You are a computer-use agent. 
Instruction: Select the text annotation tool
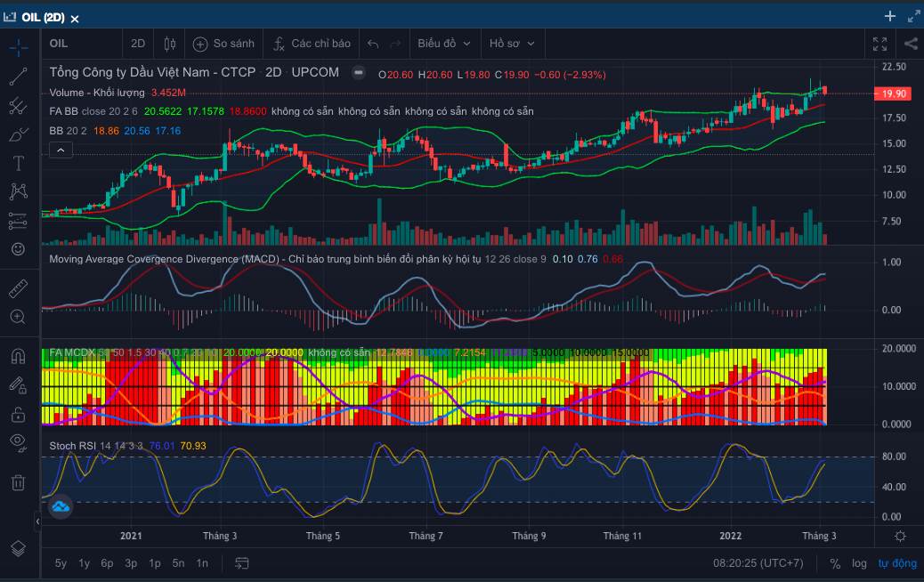click(19, 163)
